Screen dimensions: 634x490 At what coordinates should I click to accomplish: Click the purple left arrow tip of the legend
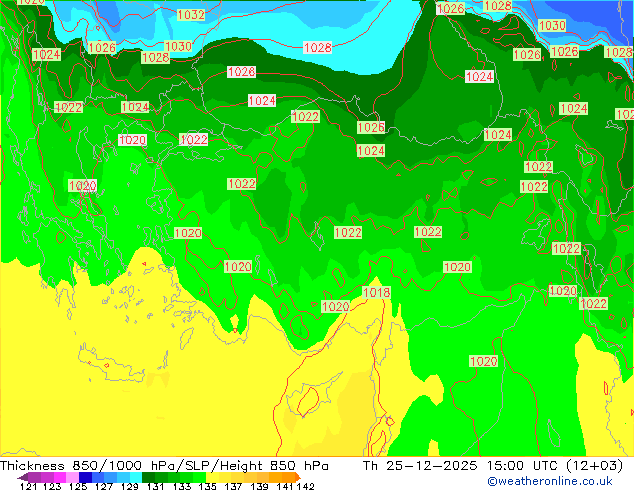point(22,477)
